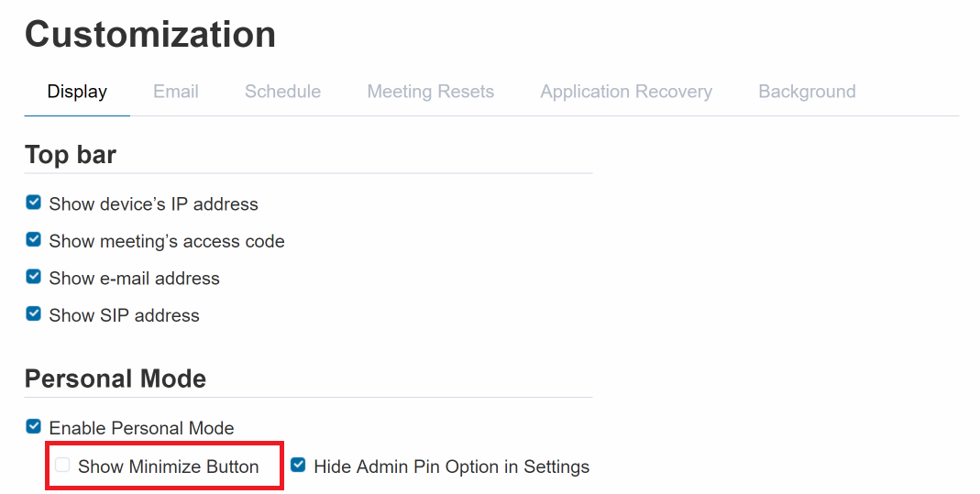Go to the Schedule tab
Image resolution: width=980 pixels, height=494 pixels.
(x=282, y=92)
